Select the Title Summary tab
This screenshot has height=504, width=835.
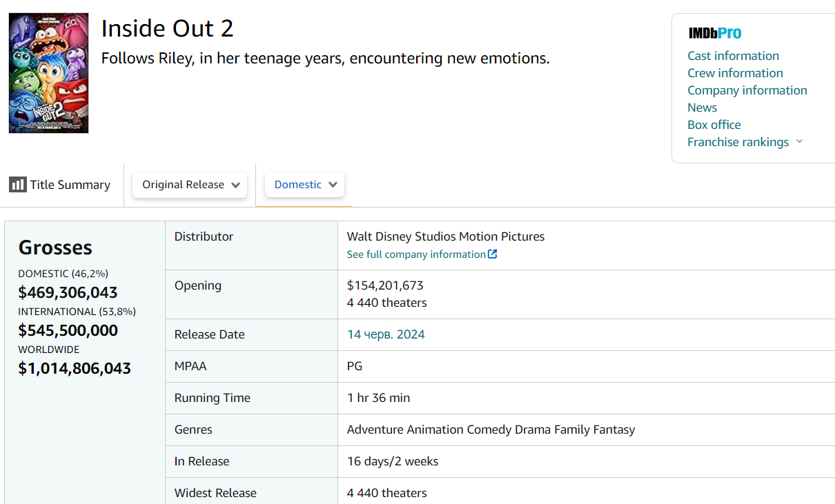tap(70, 185)
